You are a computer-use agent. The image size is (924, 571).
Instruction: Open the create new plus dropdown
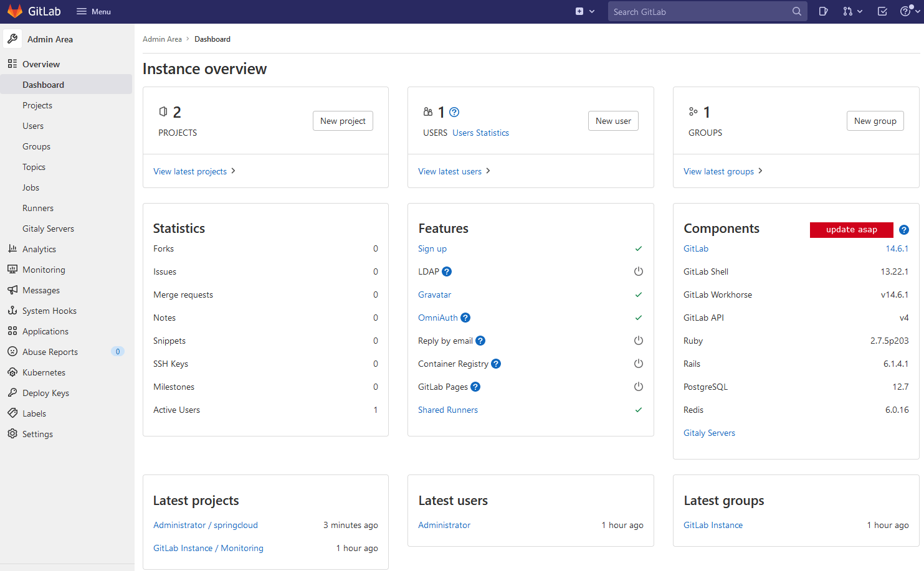[x=584, y=12]
